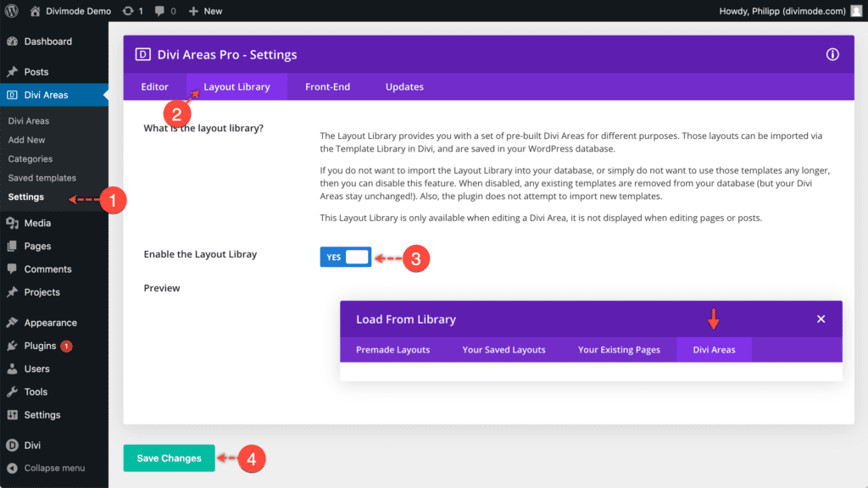868x488 pixels.
Task: Click the info icon in settings header
Action: (x=832, y=54)
